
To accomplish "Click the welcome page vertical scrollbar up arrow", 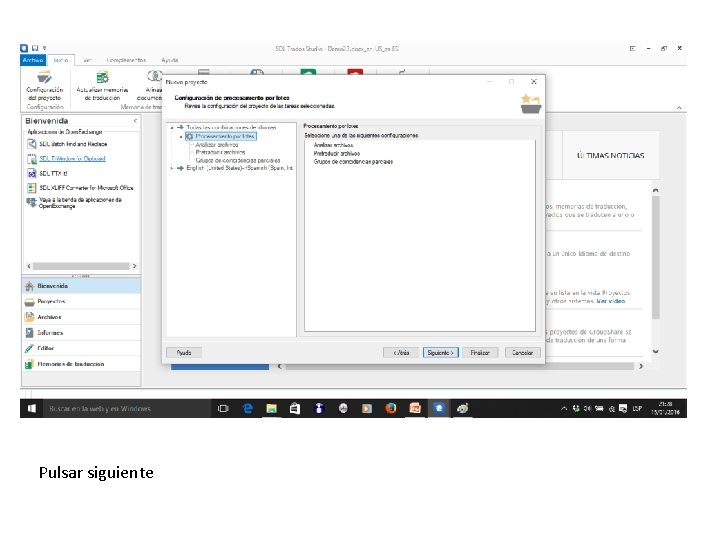I will (656, 190).
